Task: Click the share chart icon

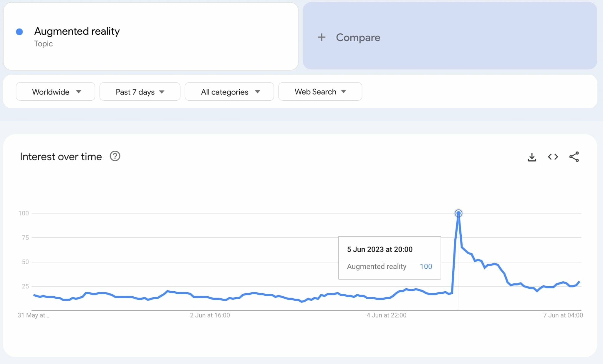Action: click(574, 157)
